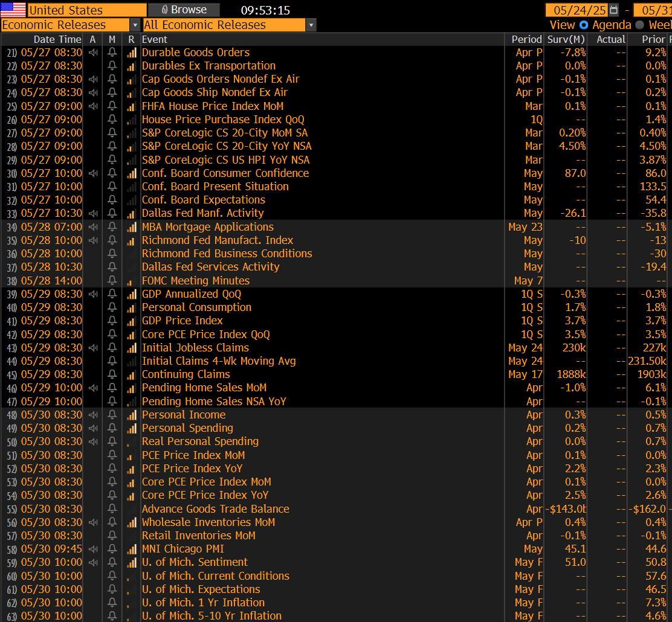
Task: Click relevance bars for MNI Chicago PMI
Action: coord(132,549)
